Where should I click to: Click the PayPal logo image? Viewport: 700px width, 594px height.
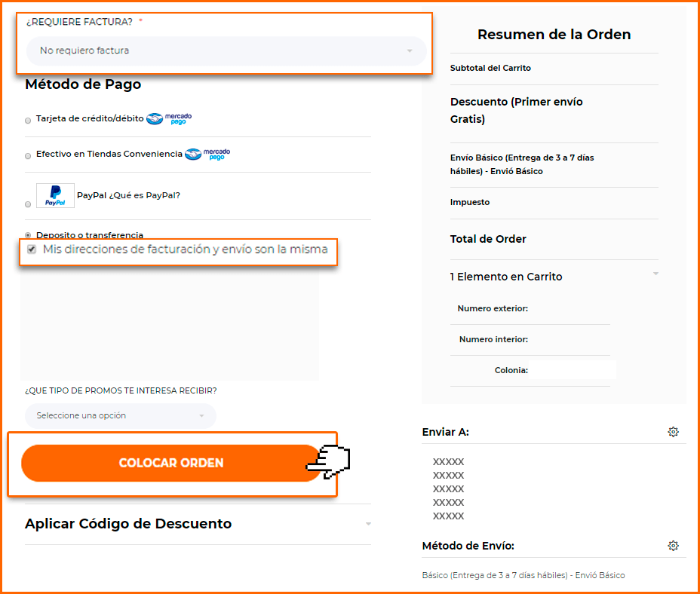pos(55,195)
